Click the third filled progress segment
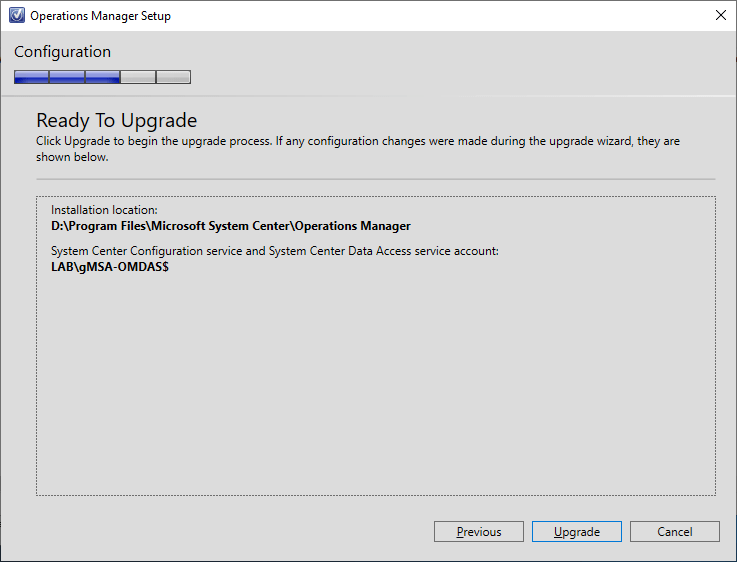 tap(103, 77)
